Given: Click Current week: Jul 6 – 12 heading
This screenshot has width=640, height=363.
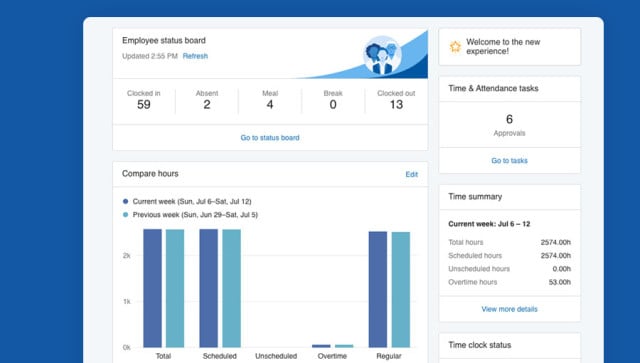Looking at the screenshot, I should click(x=489, y=224).
